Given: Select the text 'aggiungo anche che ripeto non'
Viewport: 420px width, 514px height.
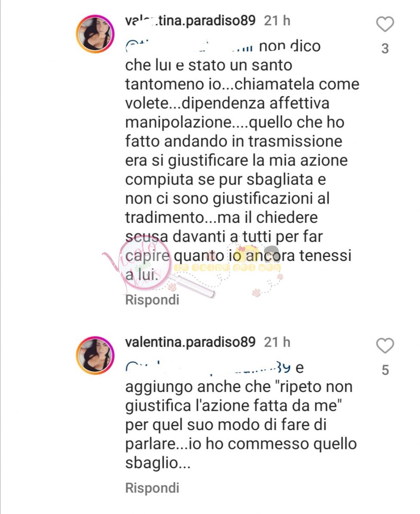Looking at the screenshot, I should [239, 387].
